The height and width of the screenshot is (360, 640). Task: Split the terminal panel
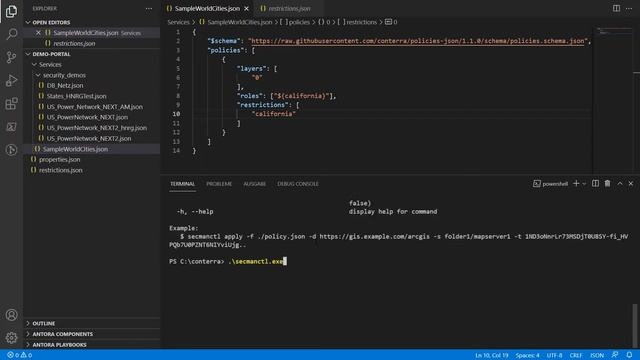[x=596, y=184]
